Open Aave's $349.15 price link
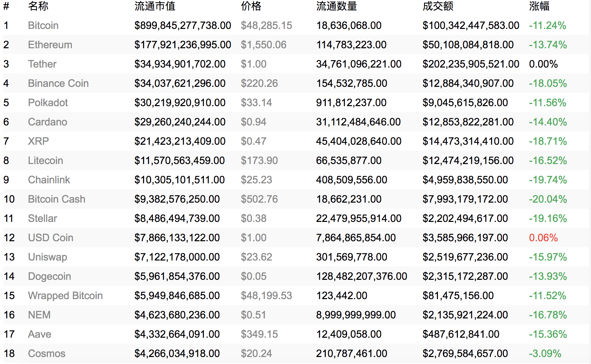The height and width of the screenshot is (364, 591). [x=259, y=334]
